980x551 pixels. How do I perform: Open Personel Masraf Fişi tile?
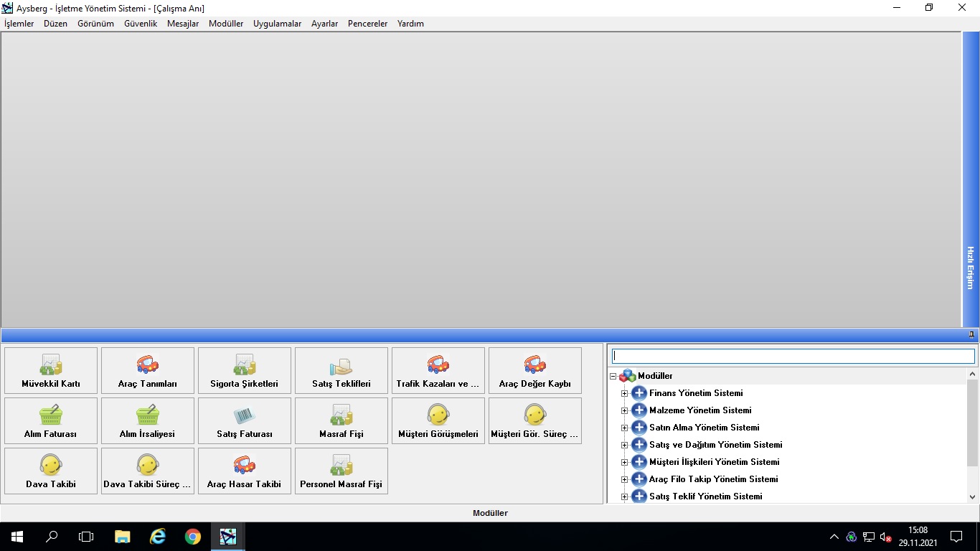(341, 471)
